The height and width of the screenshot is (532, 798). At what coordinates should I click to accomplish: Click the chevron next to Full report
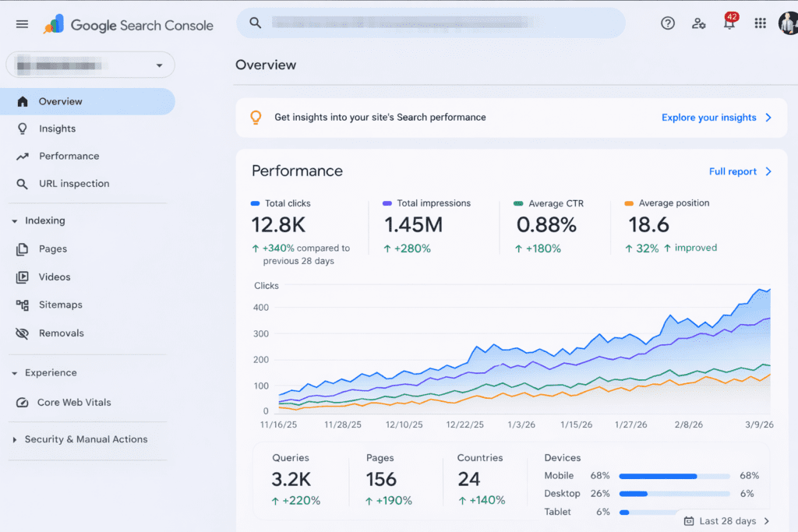point(768,171)
